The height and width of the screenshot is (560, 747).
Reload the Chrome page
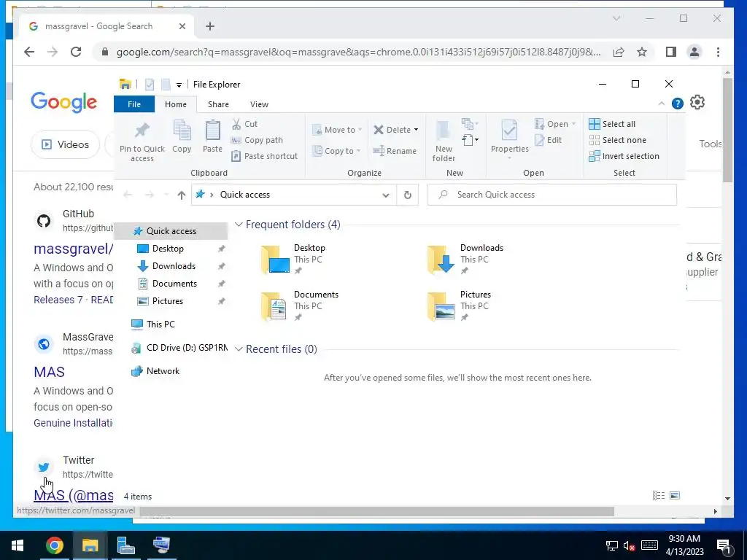click(x=76, y=52)
